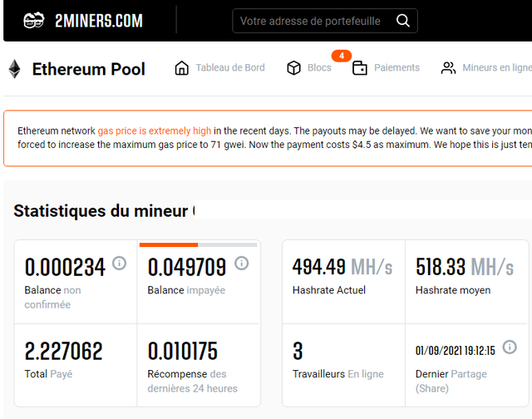Image resolution: width=532 pixels, height=419 pixels.
Task: Click the 3 Travailleurs En ligne count
Action: pyautogui.click(x=298, y=351)
